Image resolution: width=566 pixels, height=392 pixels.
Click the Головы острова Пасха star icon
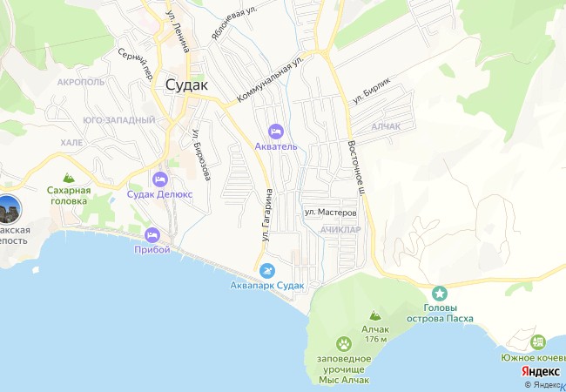[x=440, y=294]
